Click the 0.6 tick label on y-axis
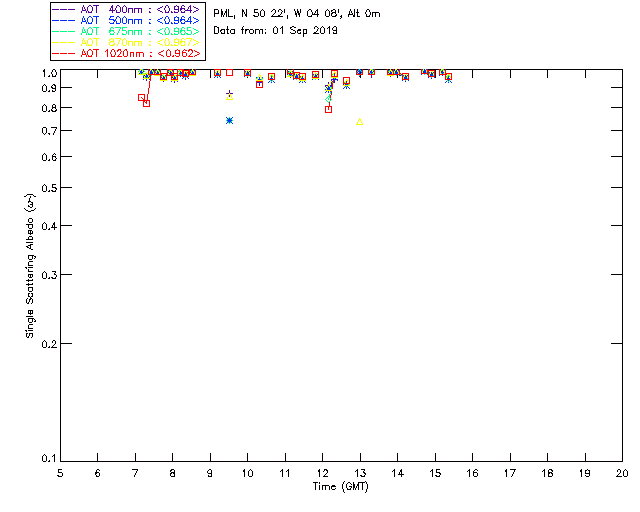 (x=49, y=157)
